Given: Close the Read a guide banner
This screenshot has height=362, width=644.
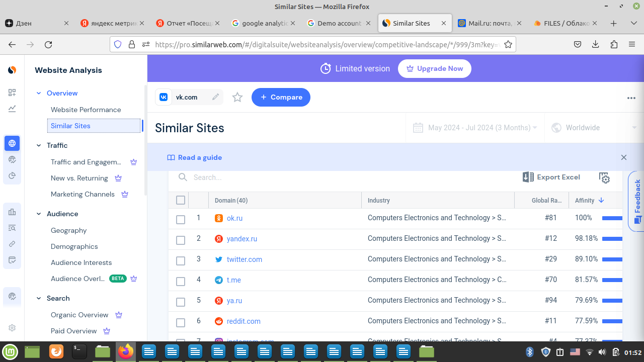Looking at the screenshot, I should point(624,157).
